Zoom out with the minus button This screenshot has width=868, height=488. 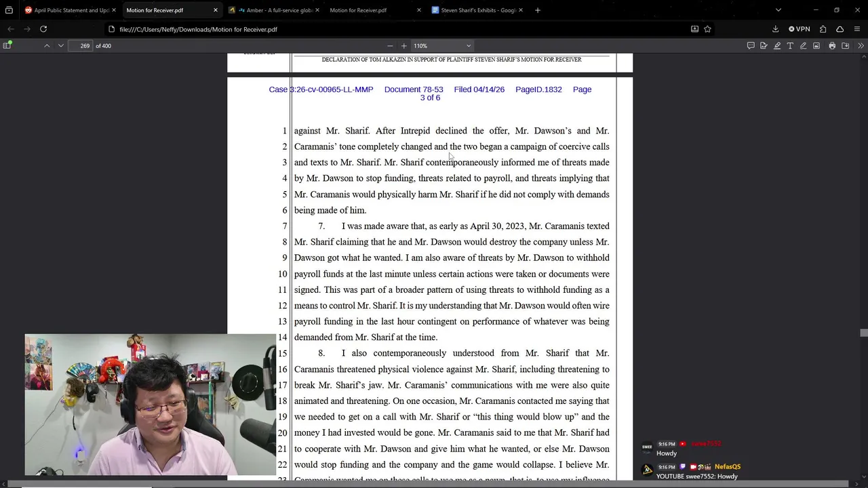390,45
